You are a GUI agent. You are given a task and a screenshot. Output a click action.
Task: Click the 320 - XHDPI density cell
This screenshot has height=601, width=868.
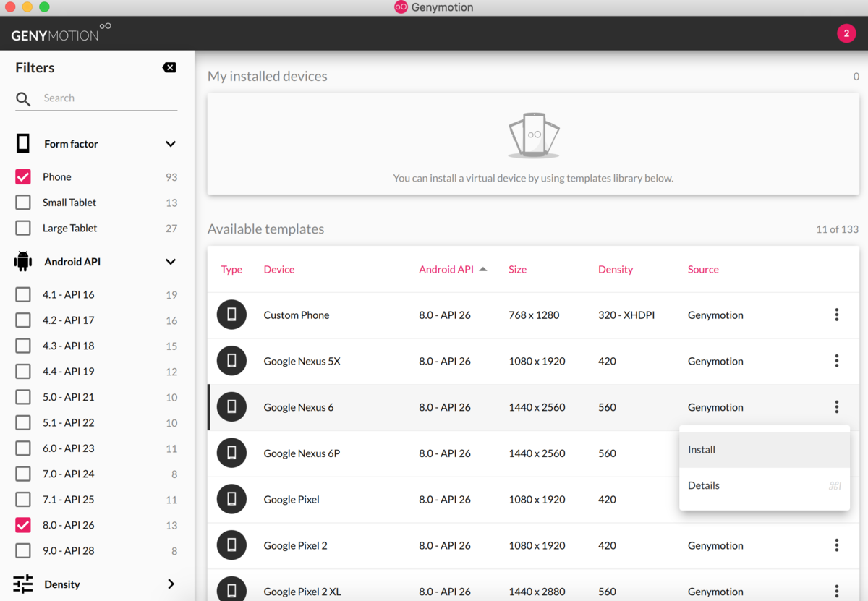(626, 315)
